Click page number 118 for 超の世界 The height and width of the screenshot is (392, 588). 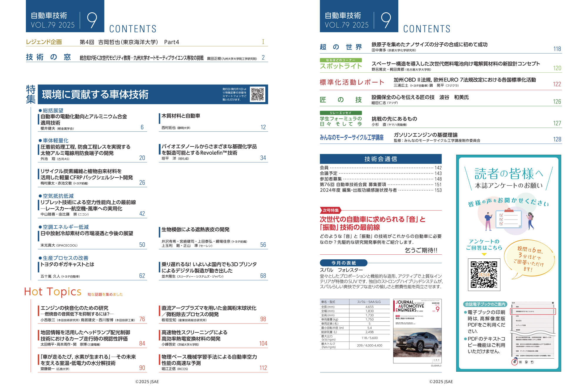tap(557, 49)
